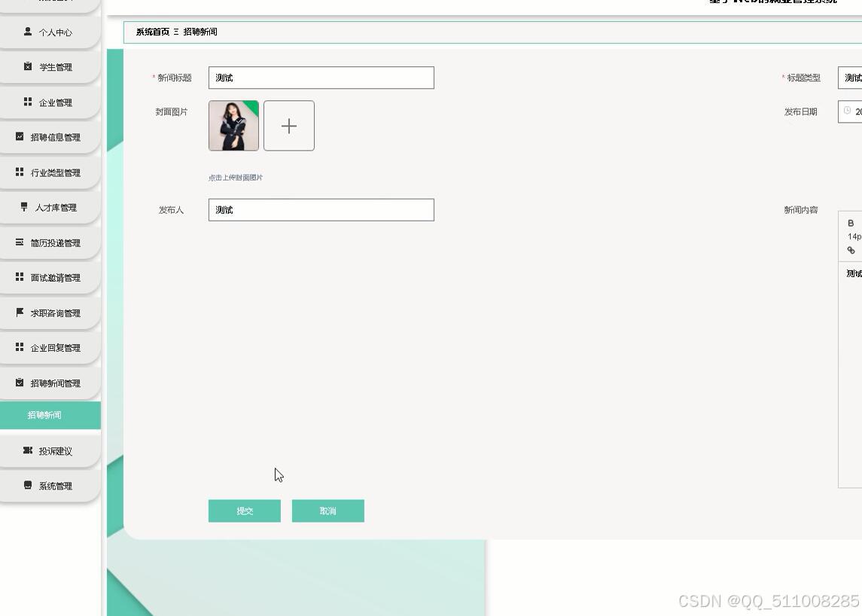Click the 简历投递管理 list icon
This screenshot has height=616, width=862.
[x=20, y=242]
